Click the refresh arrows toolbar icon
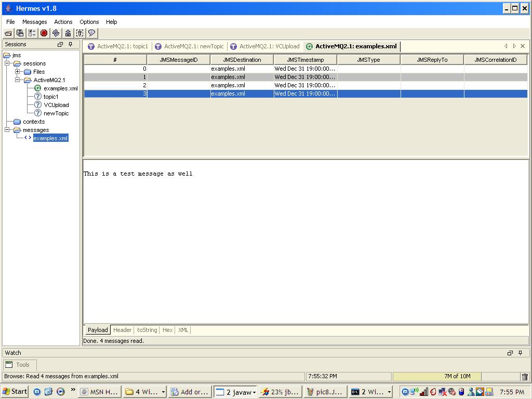Image resolution: width=532 pixels, height=399 pixels. pyautogui.click(x=56, y=33)
